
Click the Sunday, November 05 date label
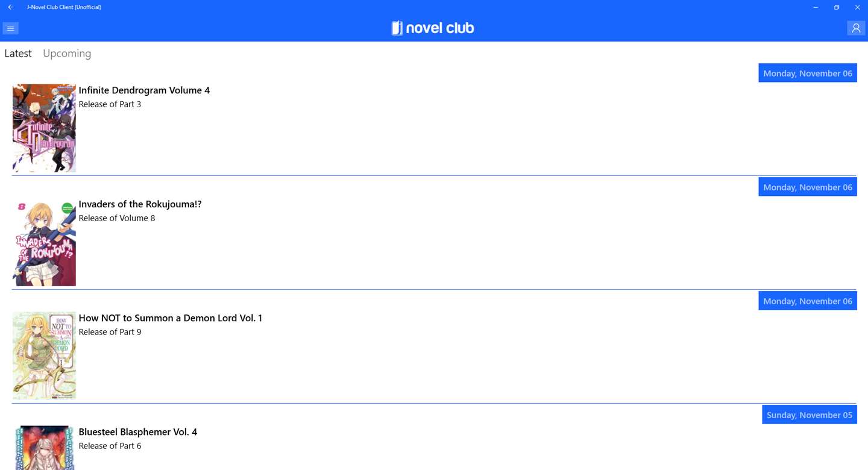(x=809, y=415)
